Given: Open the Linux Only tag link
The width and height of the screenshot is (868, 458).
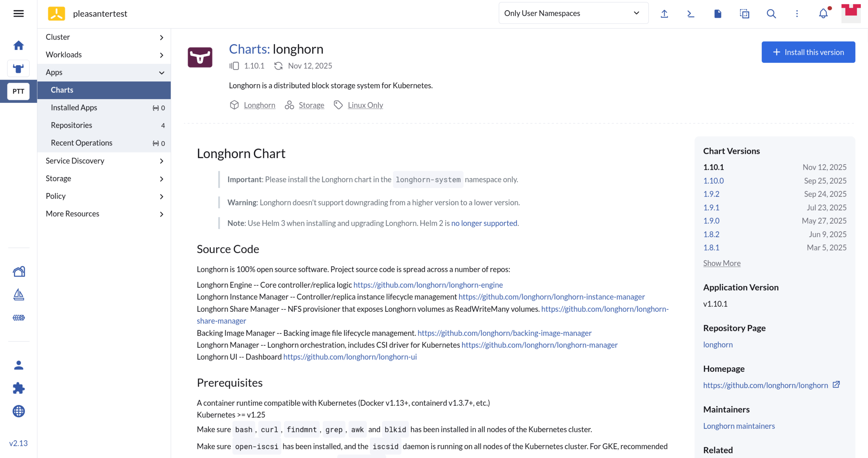Looking at the screenshot, I should click(x=365, y=105).
